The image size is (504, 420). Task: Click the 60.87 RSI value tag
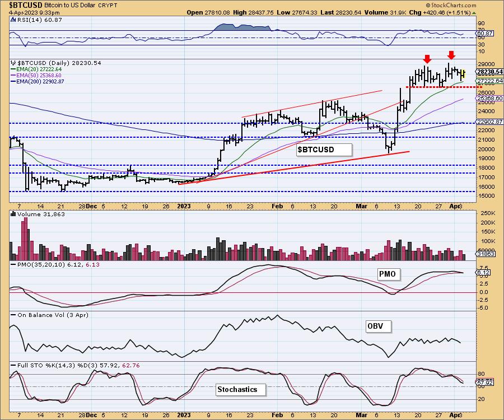pos(485,33)
